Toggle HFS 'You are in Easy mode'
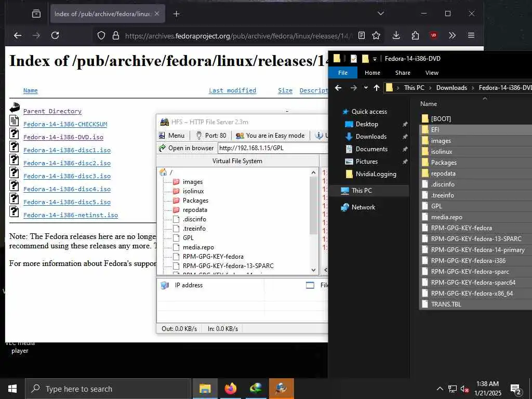The width and height of the screenshot is (532, 399). 270,136
